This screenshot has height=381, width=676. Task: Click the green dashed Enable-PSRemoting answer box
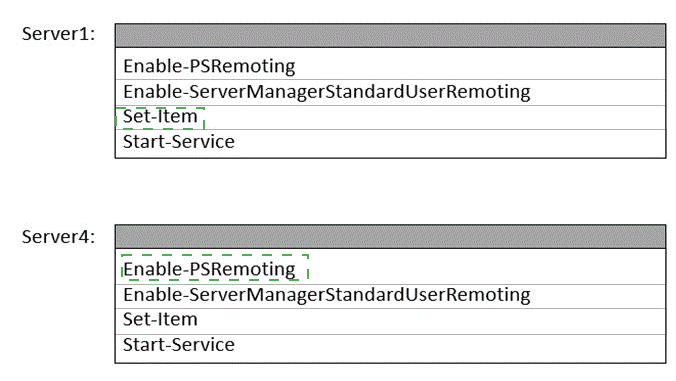pos(215,267)
